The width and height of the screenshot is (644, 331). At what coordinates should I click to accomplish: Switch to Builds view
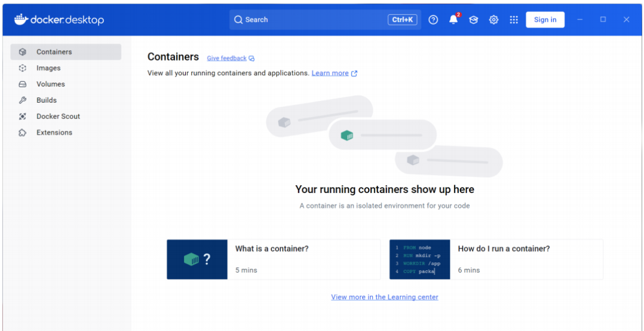(x=66, y=100)
